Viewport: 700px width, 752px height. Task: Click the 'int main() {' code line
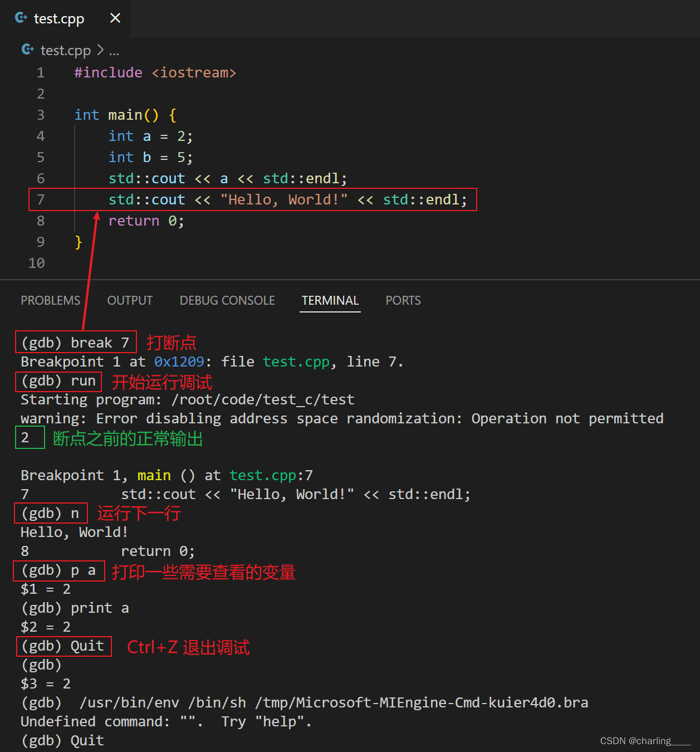pos(125,115)
